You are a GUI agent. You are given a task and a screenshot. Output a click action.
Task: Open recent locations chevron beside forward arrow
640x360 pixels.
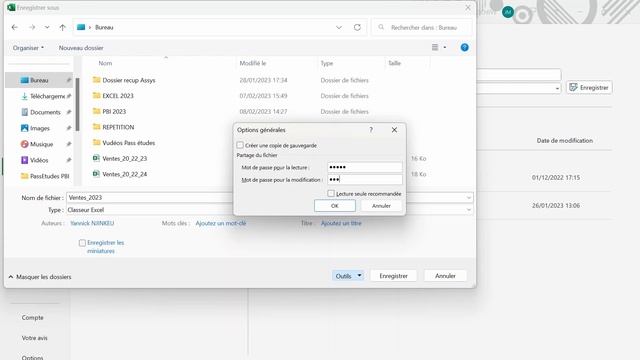point(47,27)
